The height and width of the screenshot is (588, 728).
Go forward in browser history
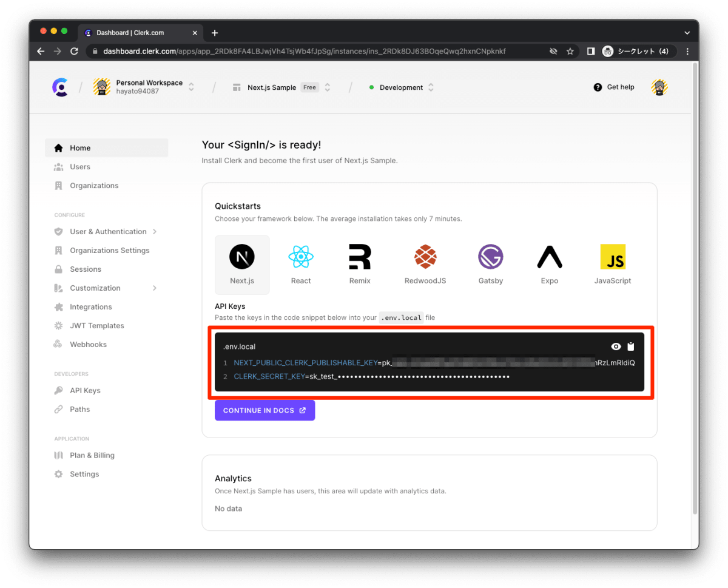58,52
